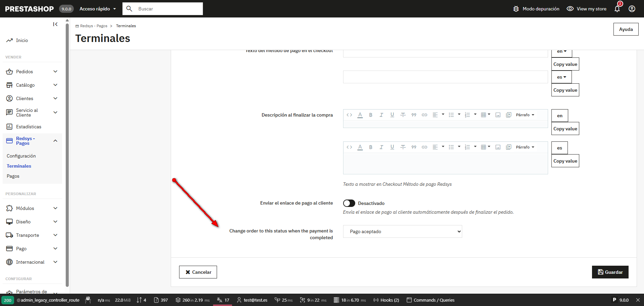
Task: Open the notifications bell
Action: [x=617, y=9]
